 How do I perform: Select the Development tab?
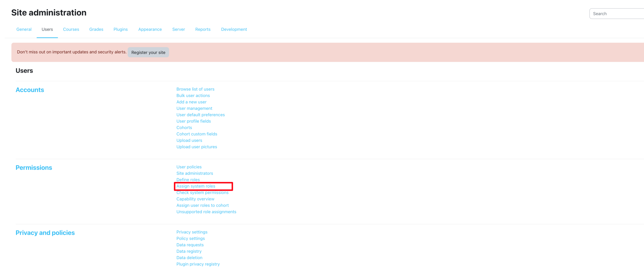(234, 29)
